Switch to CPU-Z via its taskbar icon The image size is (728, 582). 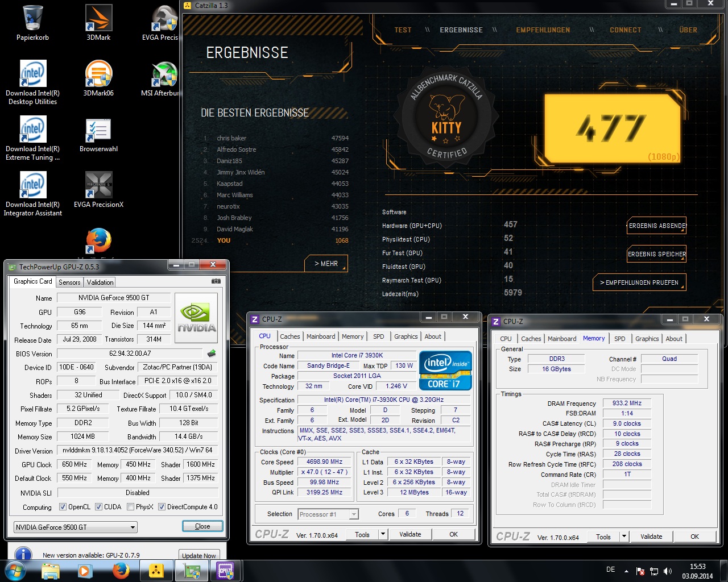226,571
